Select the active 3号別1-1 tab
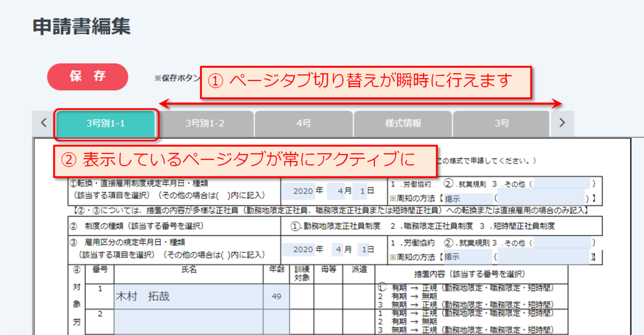Viewport: 644px width, 335px height. click(x=105, y=124)
